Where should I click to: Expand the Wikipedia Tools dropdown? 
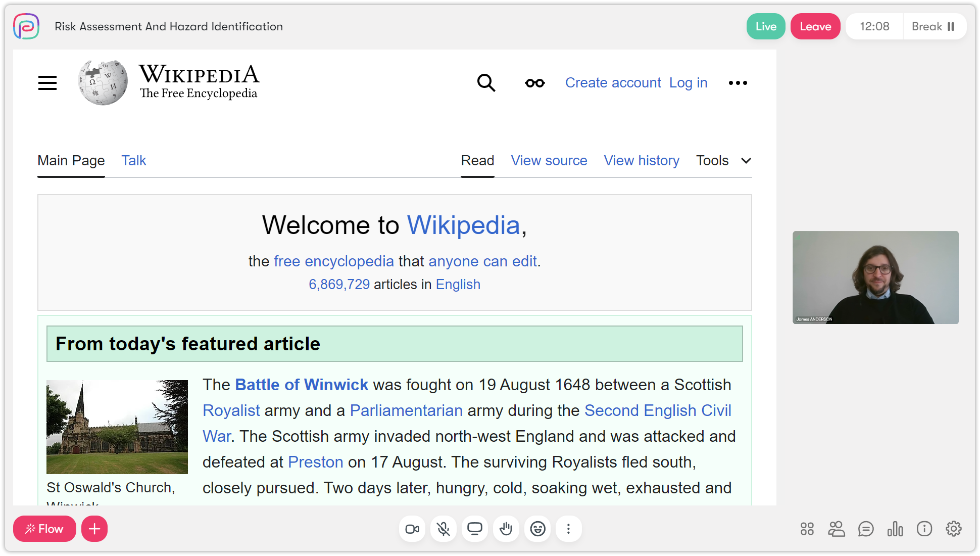point(723,161)
